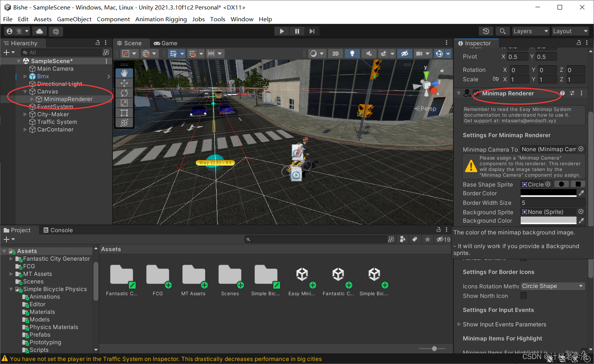Screen dimensions: 594x364
Task: Select the Scale tool
Action: click(124, 103)
